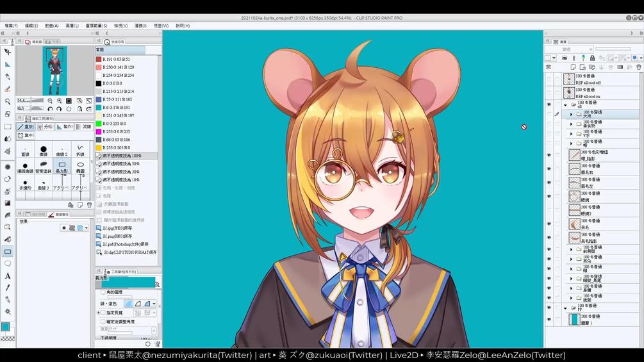Screen dimensions: 644x362
Task: Expand the 拿食物 layer folder
Action: point(571,124)
